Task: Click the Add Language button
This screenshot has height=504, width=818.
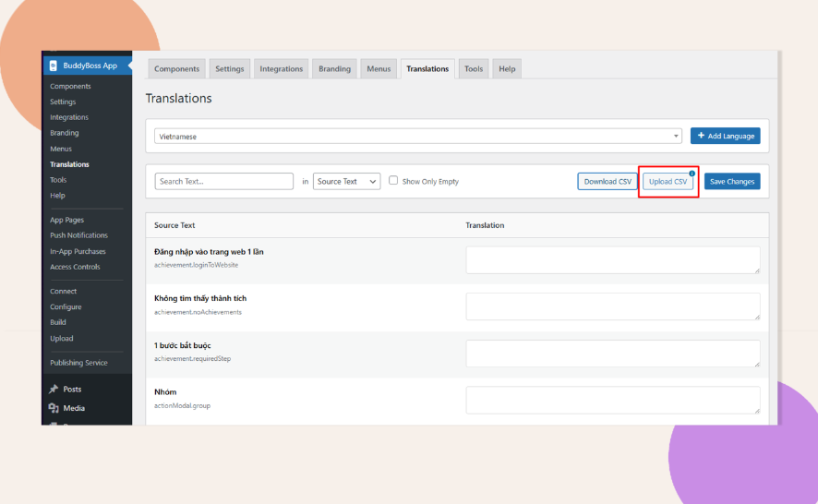Action: coord(725,136)
